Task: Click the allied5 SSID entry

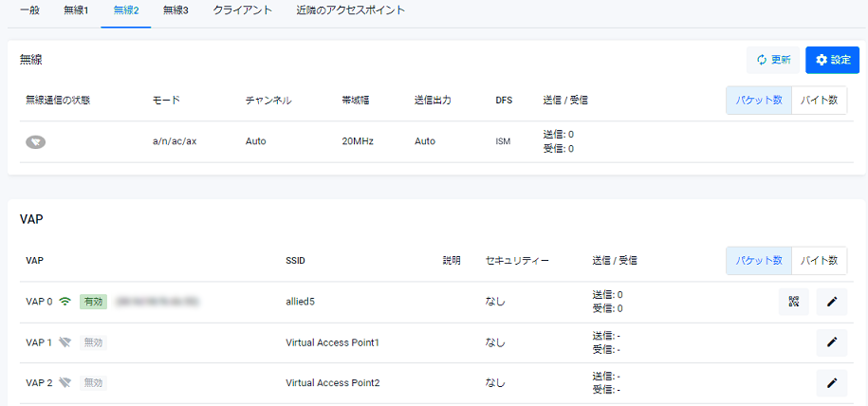Action: [300, 302]
